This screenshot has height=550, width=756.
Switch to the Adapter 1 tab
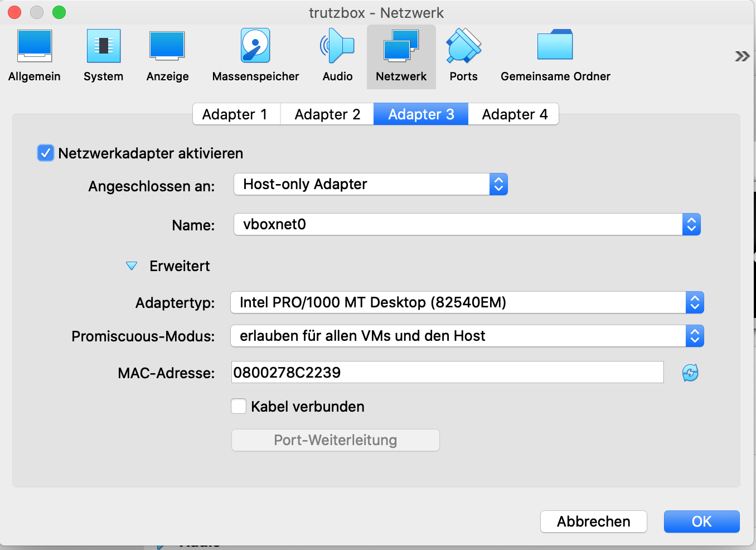click(235, 114)
